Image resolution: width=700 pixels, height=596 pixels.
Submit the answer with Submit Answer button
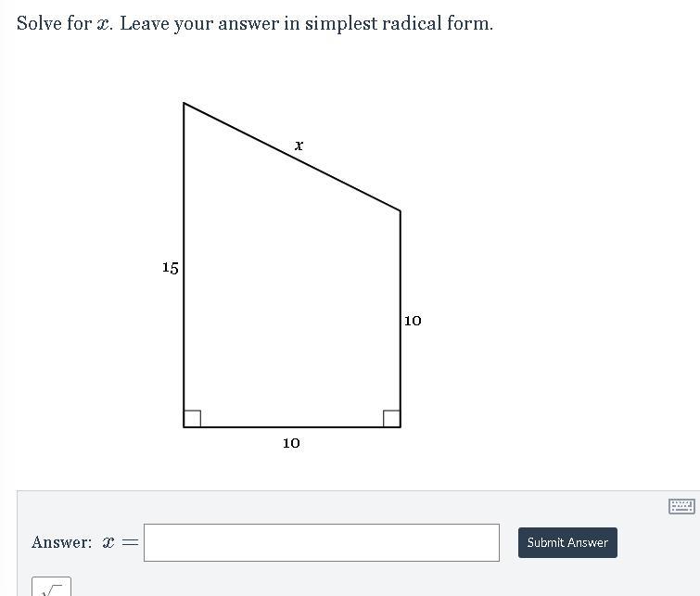[x=567, y=542]
